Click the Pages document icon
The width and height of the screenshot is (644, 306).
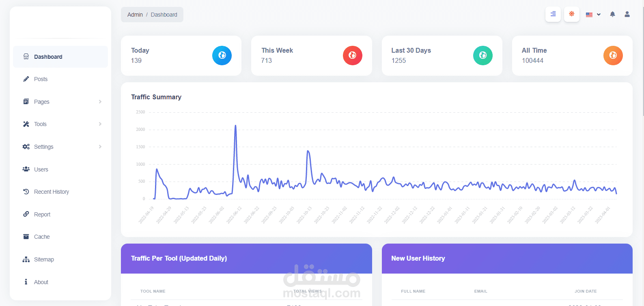click(26, 101)
